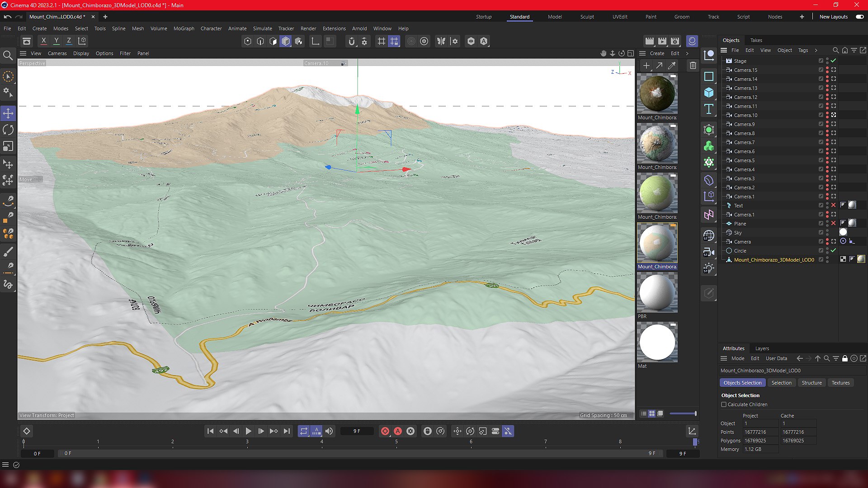Toggle timeline sound playback

tap(329, 432)
